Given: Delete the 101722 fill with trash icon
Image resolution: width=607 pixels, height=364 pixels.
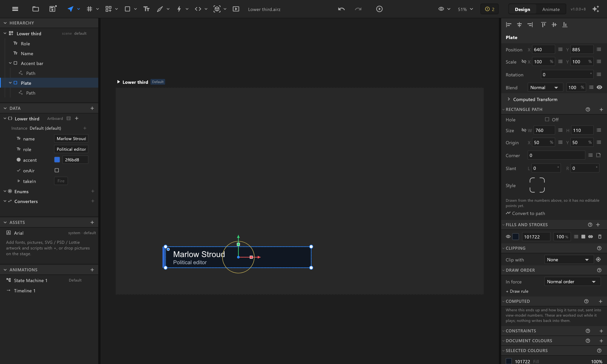Looking at the screenshot, I should point(600,236).
